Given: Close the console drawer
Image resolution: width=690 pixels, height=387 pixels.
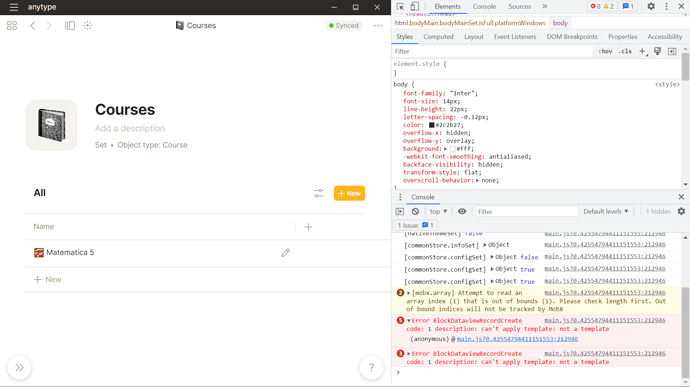Looking at the screenshot, I should pyautogui.click(x=681, y=197).
